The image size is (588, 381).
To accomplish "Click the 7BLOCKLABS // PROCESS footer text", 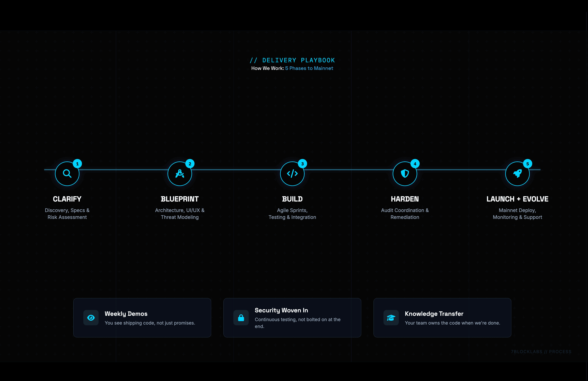I will pyautogui.click(x=541, y=352).
